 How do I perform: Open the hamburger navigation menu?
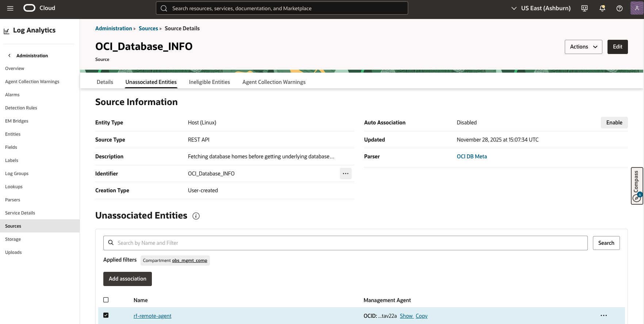click(x=10, y=8)
